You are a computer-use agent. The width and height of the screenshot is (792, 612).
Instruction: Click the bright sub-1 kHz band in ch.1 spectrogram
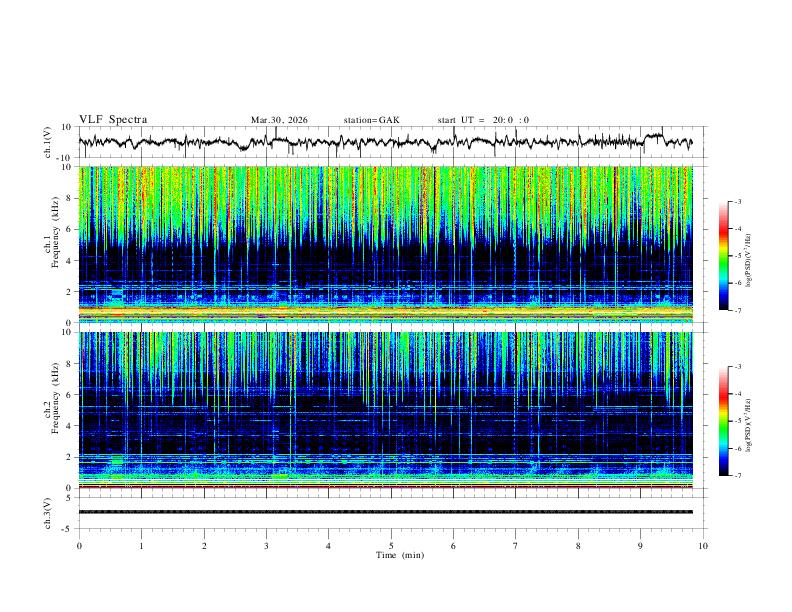386,312
